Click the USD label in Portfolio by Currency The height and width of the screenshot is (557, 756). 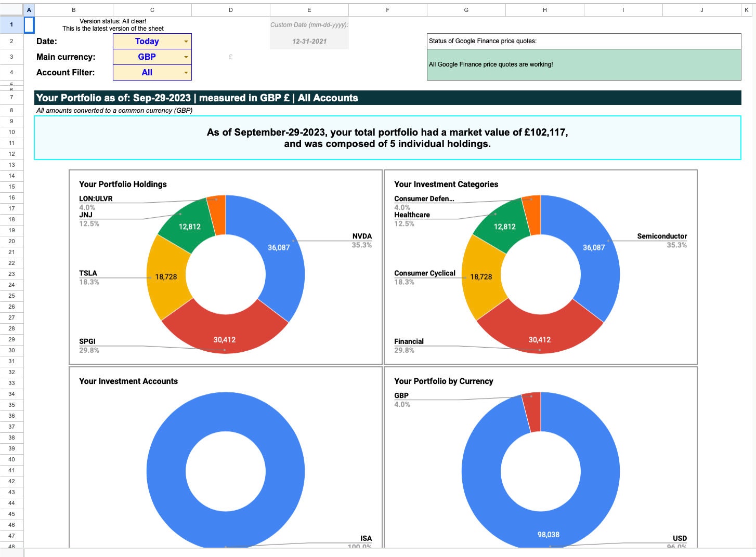(679, 539)
